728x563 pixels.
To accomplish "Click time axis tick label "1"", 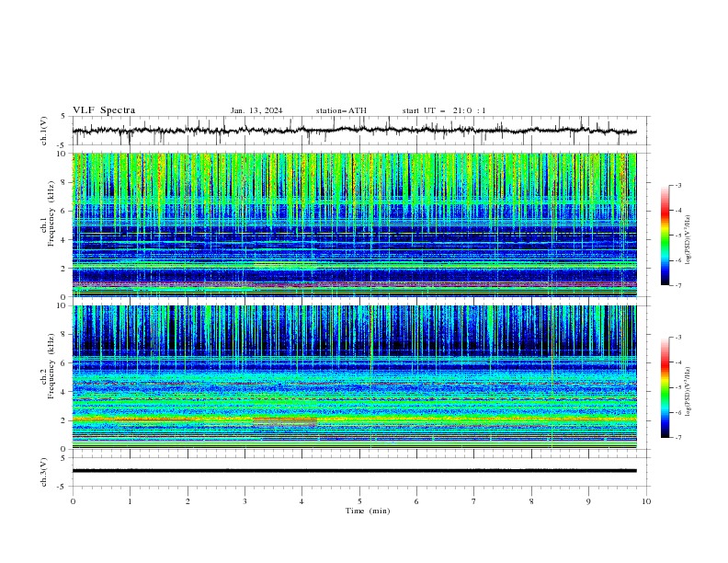I will point(130,501).
